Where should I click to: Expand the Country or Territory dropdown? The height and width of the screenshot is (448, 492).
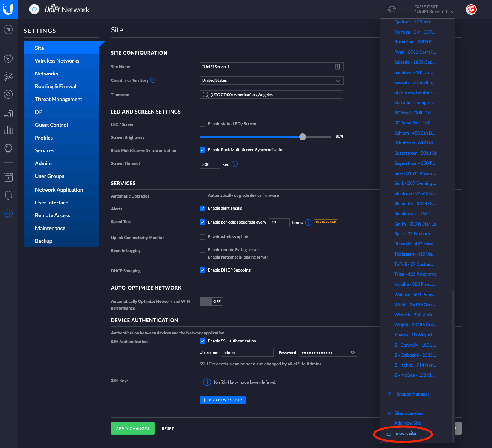[x=271, y=81]
